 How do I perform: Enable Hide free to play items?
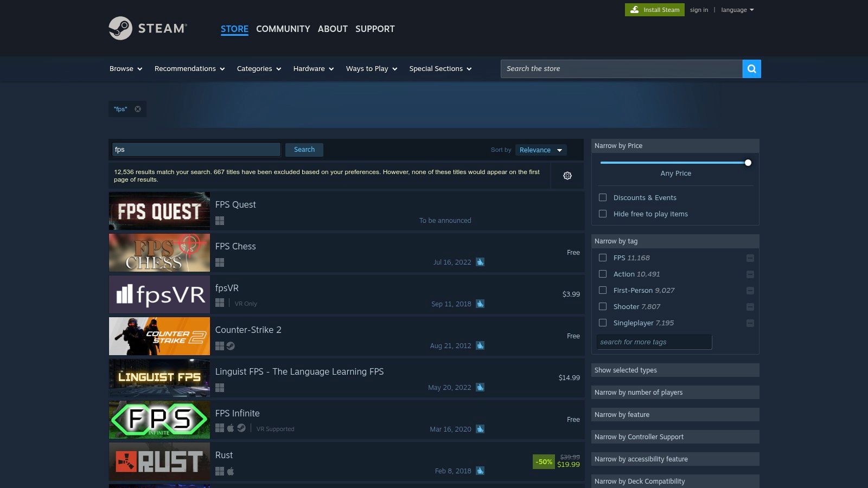click(602, 214)
